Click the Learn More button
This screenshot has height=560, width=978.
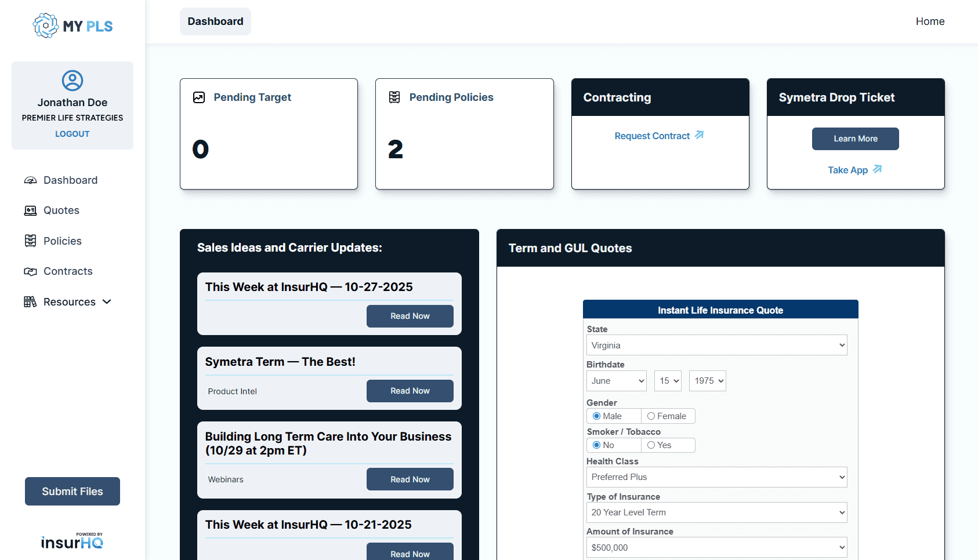click(x=856, y=139)
